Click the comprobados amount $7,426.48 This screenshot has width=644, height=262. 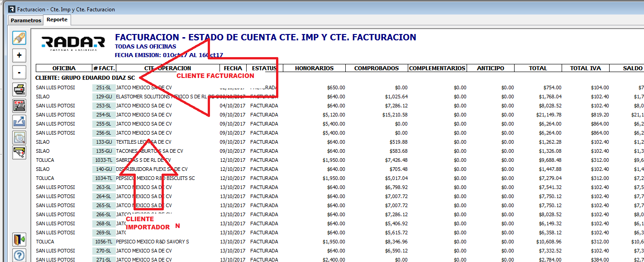pos(396,160)
